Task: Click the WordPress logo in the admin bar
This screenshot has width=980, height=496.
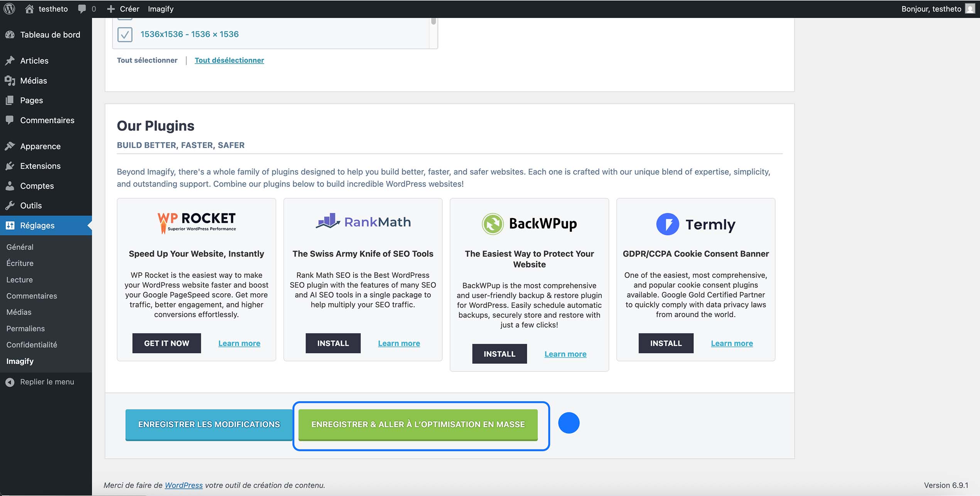Action: (x=8, y=8)
